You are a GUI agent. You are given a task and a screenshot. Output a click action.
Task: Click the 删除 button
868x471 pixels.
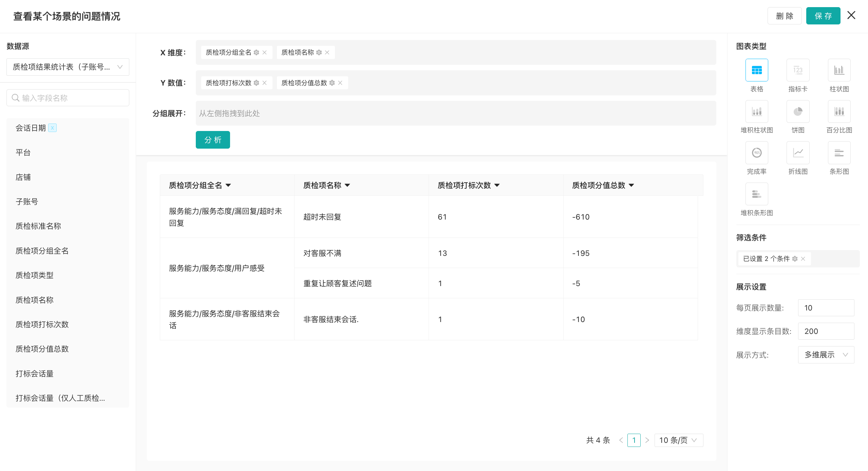pos(785,16)
